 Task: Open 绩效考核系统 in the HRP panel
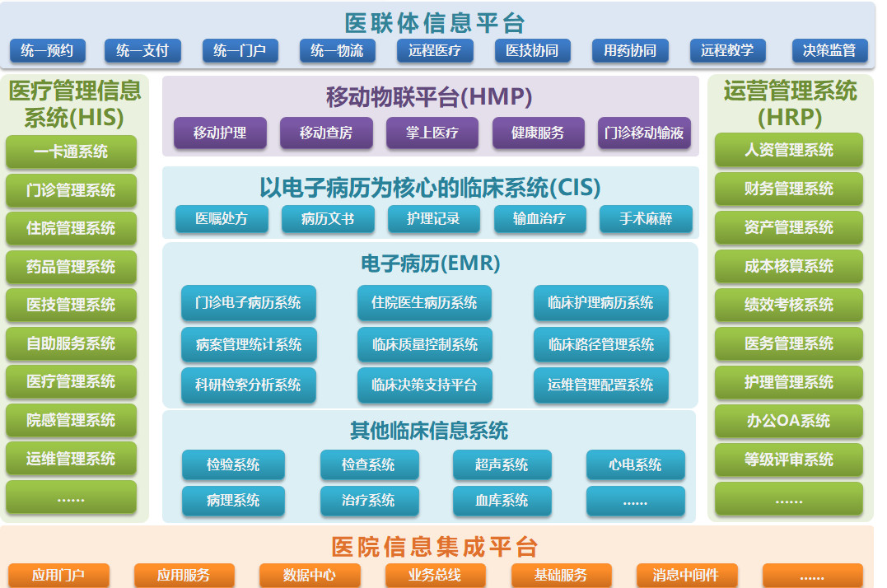tap(788, 305)
